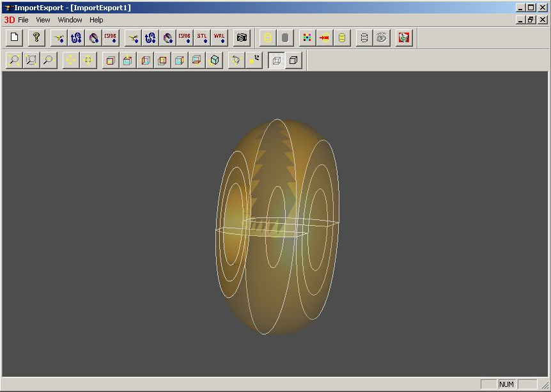Activate the dynamic rotation tool

pyautogui.click(x=237, y=60)
